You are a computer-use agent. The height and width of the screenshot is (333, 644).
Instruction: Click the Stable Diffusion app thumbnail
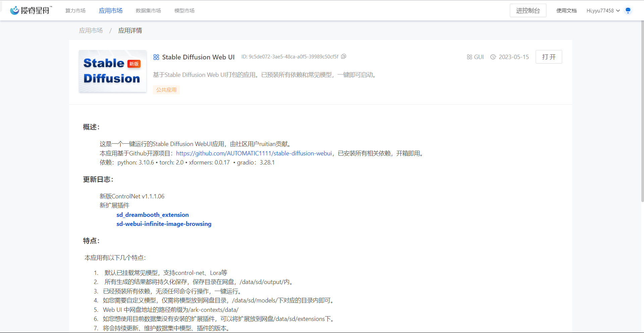(x=112, y=71)
